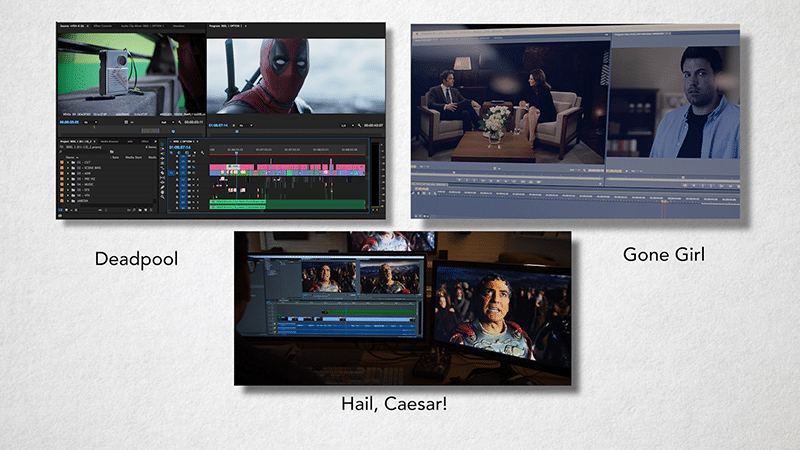
Task: Click the Find icon in Deadpool project panel footer
Action: 134,210
